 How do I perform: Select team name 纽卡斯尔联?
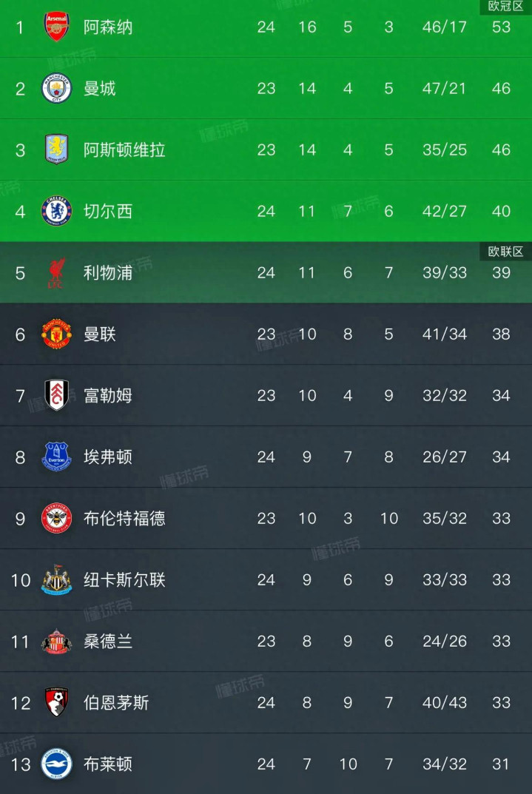coord(124,580)
